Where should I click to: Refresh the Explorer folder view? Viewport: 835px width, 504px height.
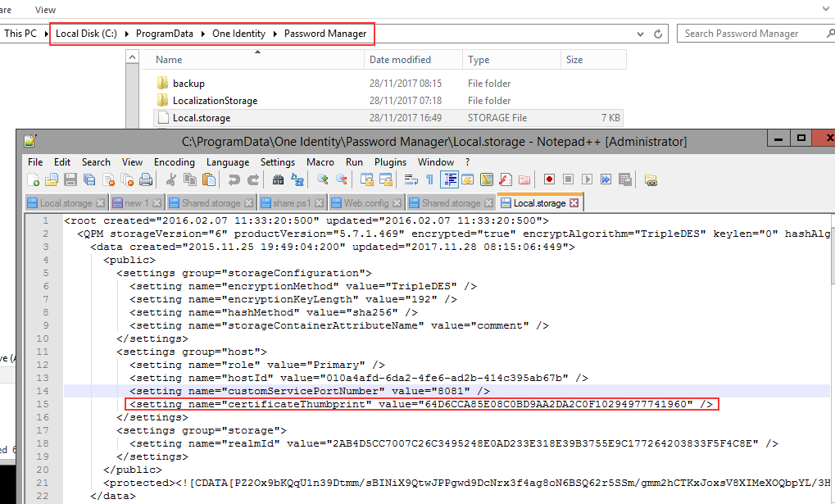point(658,34)
